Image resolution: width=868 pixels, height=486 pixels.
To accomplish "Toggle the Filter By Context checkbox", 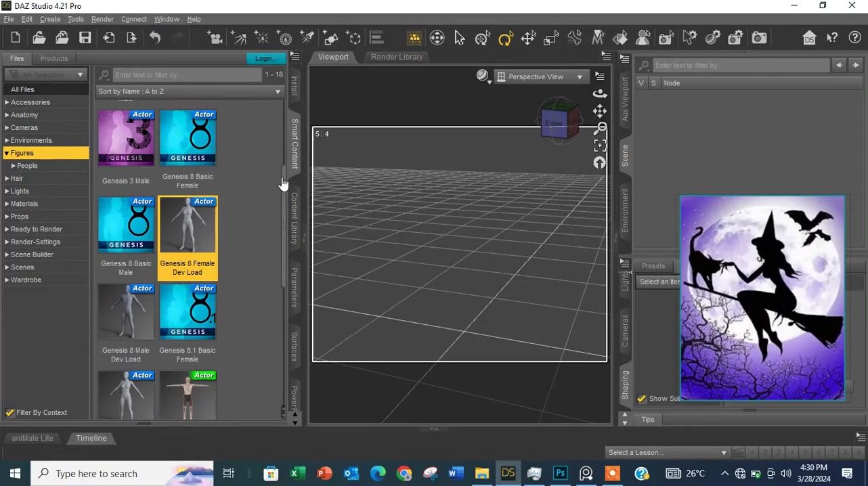I will pyautogui.click(x=10, y=412).
